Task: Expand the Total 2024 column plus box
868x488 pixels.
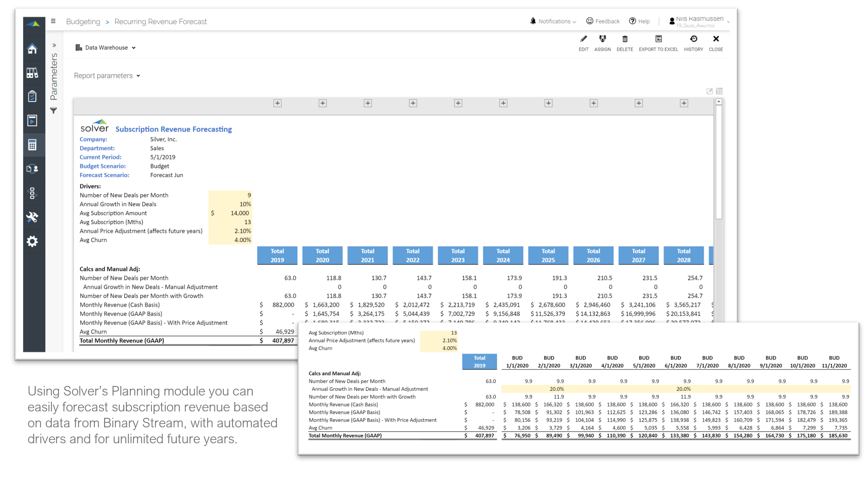Action: tap(503, 103)
